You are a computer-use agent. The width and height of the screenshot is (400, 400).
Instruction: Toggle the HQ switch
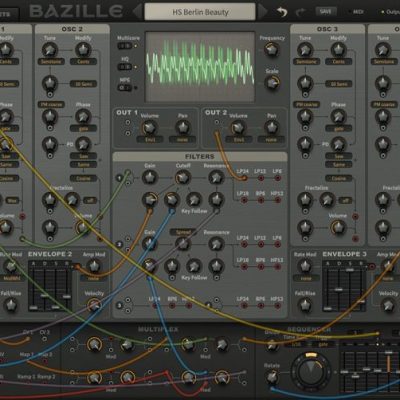(125, 67)
